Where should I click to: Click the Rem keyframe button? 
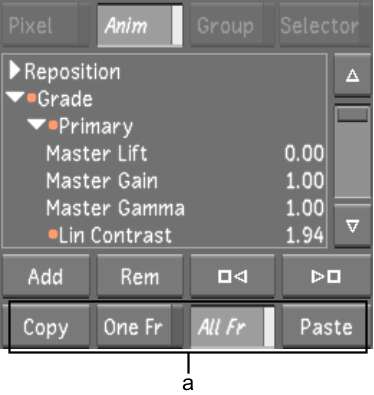tap(140, 276)
